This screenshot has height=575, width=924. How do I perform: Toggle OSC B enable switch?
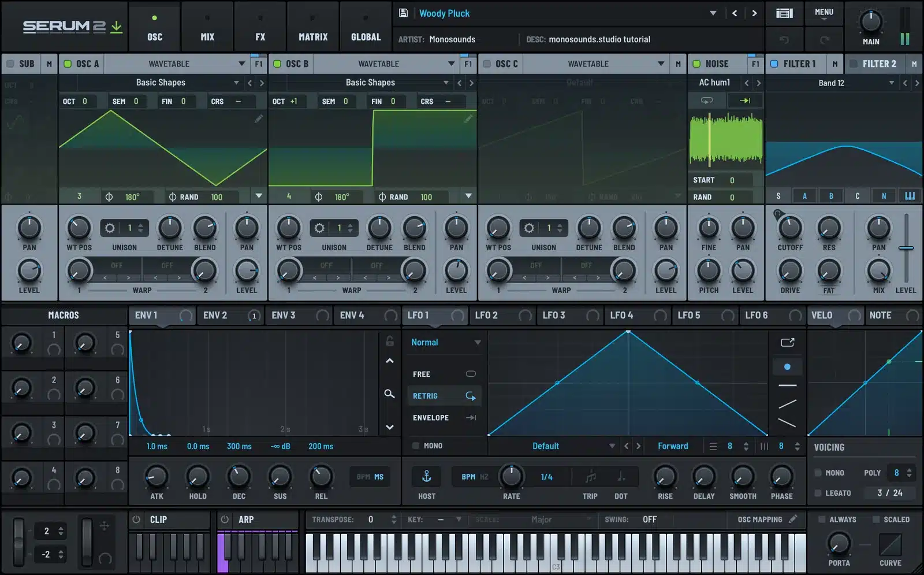point(277,64)
